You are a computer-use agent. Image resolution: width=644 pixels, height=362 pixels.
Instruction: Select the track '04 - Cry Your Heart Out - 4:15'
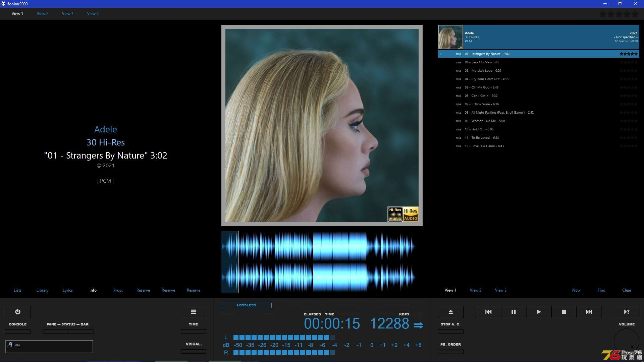[538, 79]
